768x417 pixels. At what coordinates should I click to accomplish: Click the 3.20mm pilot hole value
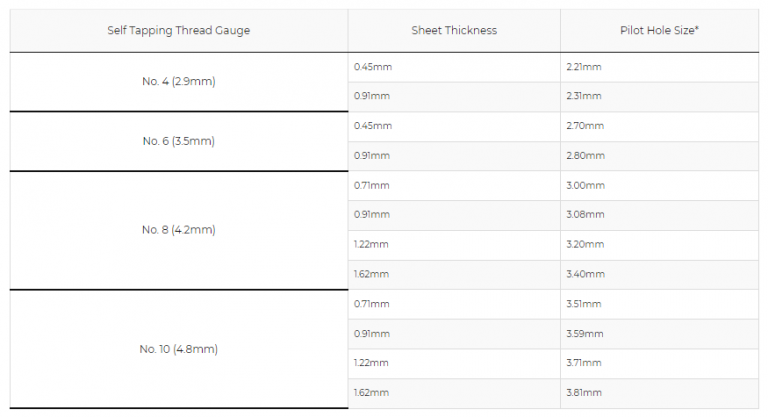[x=585, y=245]
